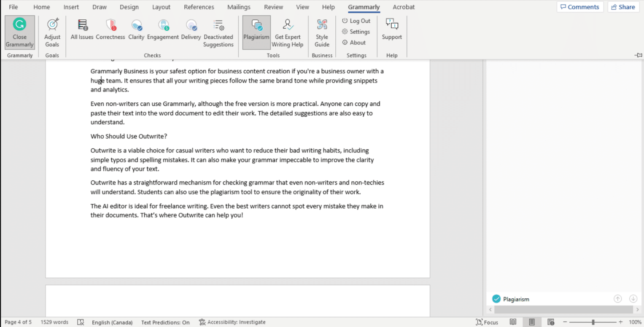Switch to the Design tab
644x327 pixels.
[129, 7]
